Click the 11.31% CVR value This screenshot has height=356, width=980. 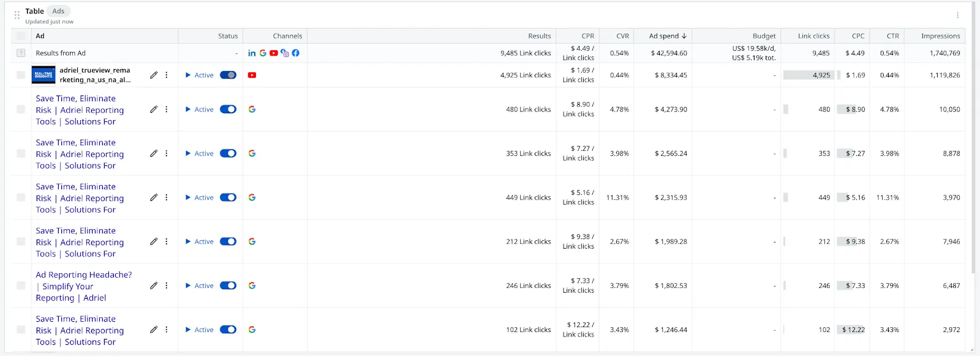point(617,198)
